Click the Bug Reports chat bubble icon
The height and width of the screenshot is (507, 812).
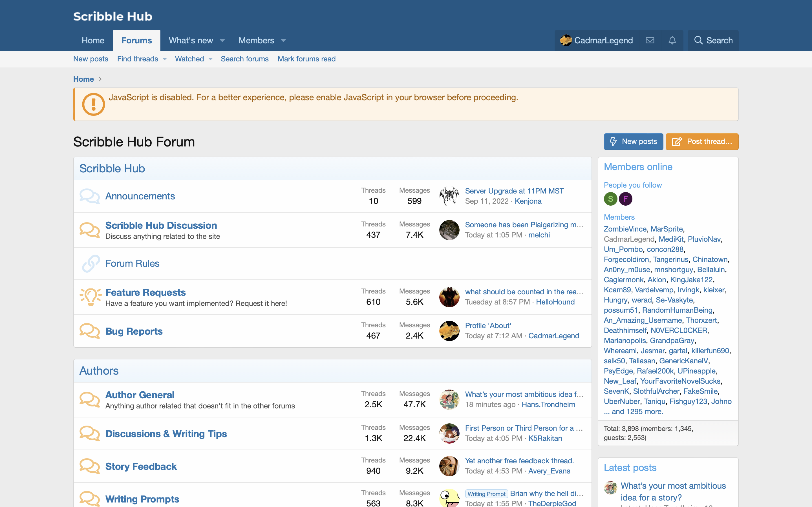pos(90,331)
